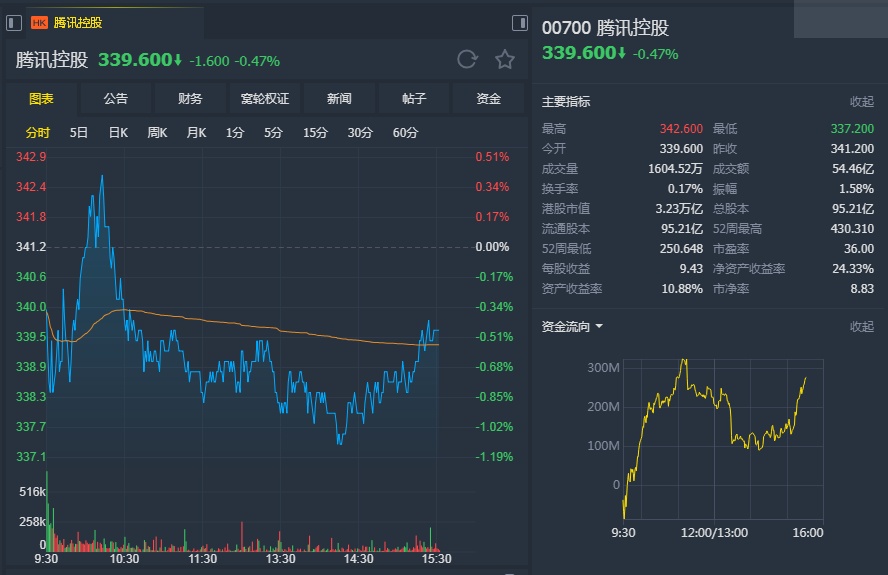The width and height of the screenshot is (888, 575).
Task: Switch to the 公告 announcements tab
Action: [115, 99]
